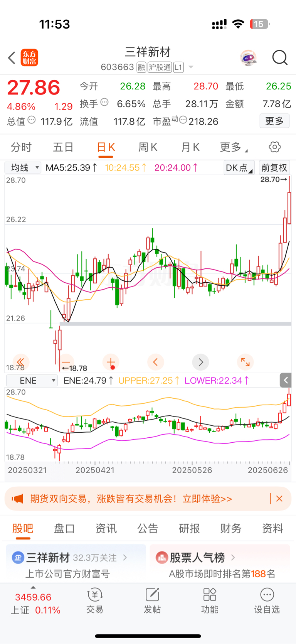
Task: Open 三祥新材 official account card
Action: point(76,563)
